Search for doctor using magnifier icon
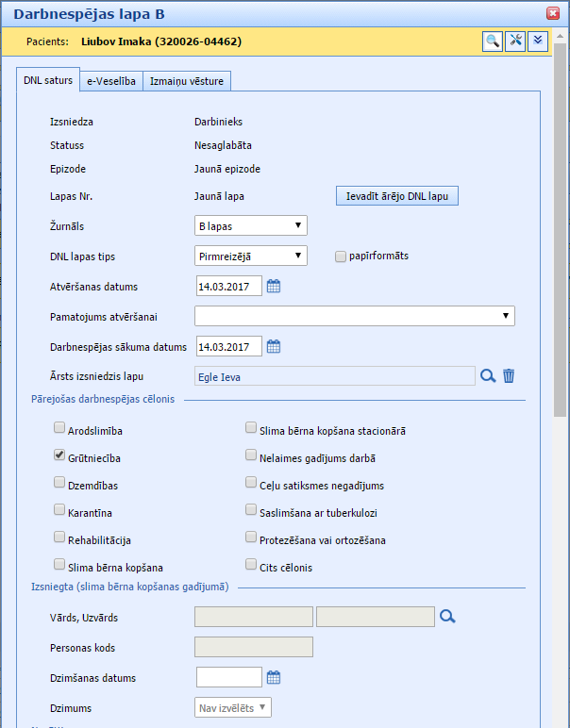 488,376
